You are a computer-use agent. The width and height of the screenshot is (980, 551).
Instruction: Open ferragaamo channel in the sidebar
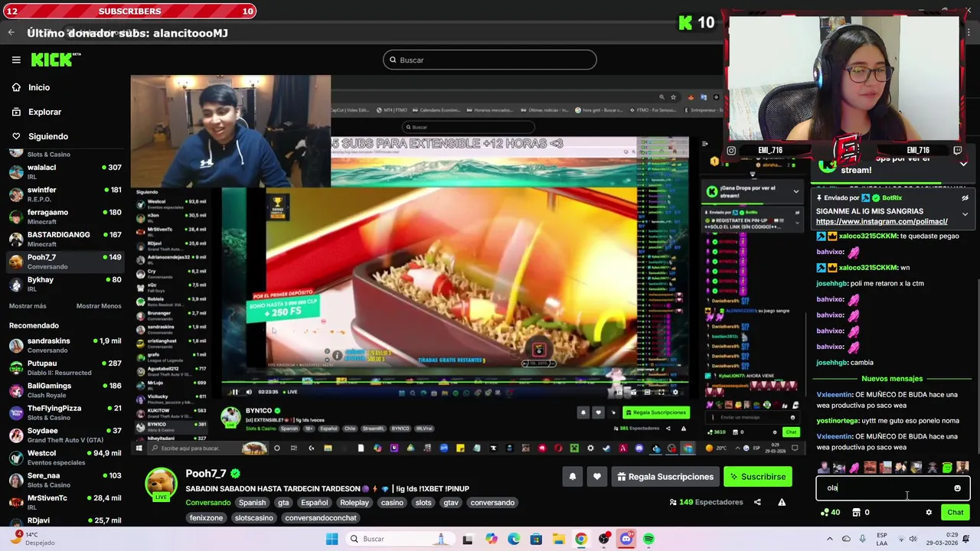(x=65, y=217)
